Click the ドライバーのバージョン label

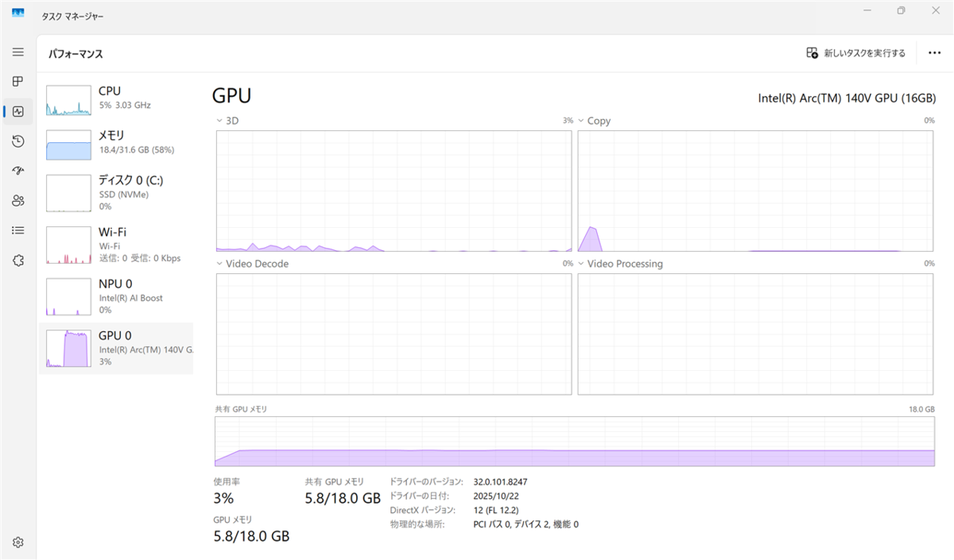[x=425, y=482]
